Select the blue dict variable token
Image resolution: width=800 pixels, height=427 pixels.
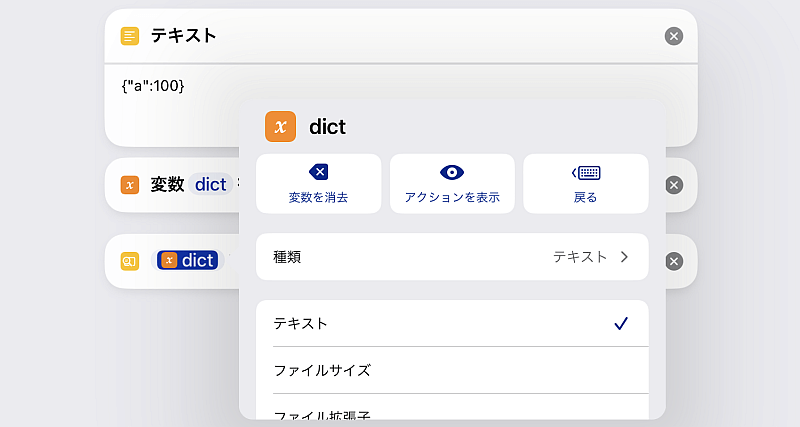(188, 261)
